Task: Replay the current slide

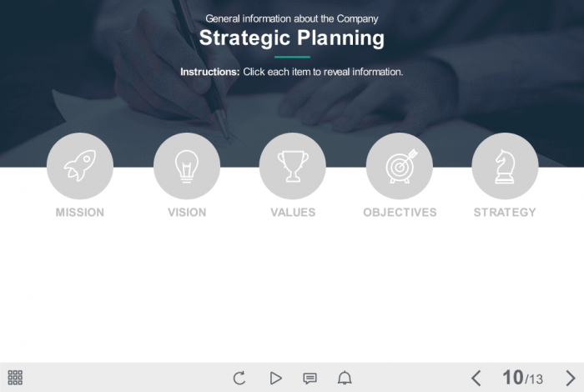Action: tap(239, 378)
